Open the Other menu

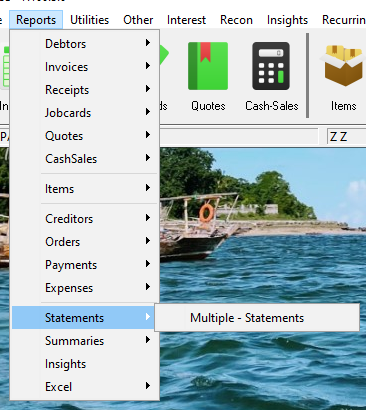point(138,20)
